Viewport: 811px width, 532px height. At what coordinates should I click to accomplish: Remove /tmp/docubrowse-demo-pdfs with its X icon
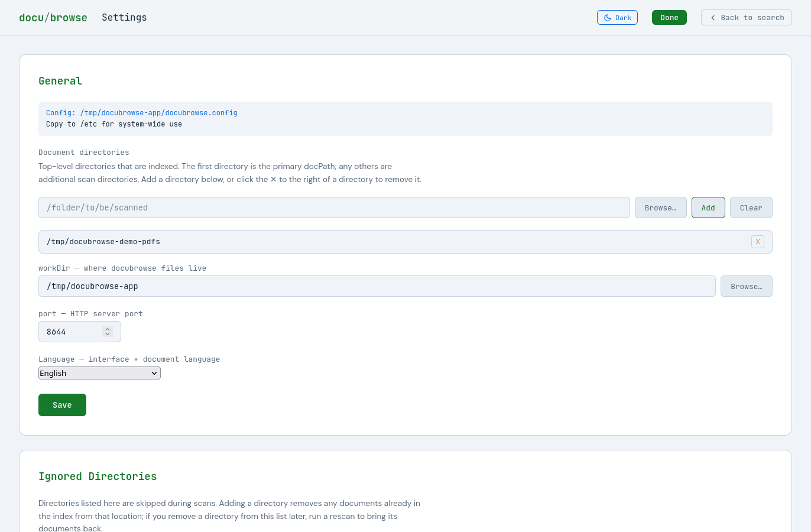[758, 242]
